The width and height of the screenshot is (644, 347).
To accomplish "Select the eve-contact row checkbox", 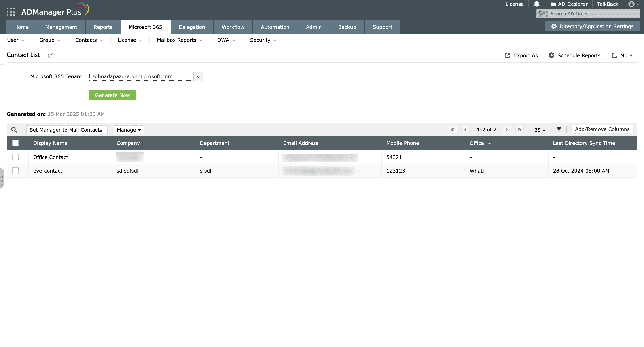I will pyautogui.click(x=15, y=171).
